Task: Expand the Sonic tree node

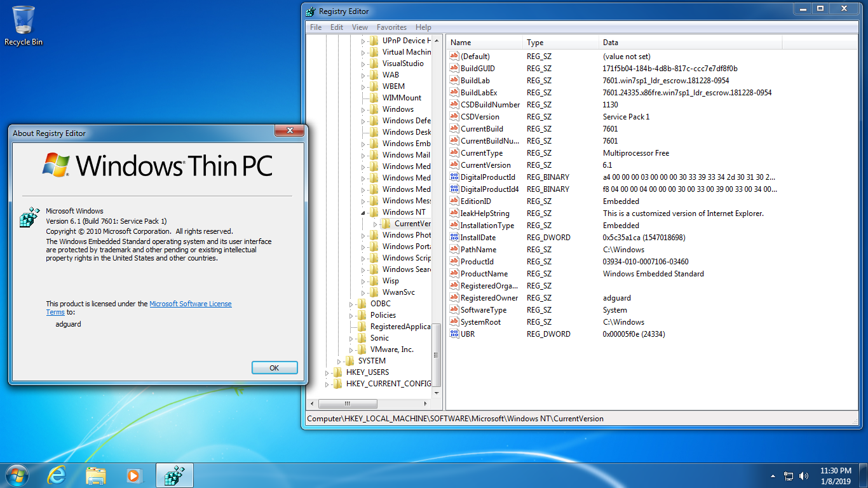Action: coord(351,338)
